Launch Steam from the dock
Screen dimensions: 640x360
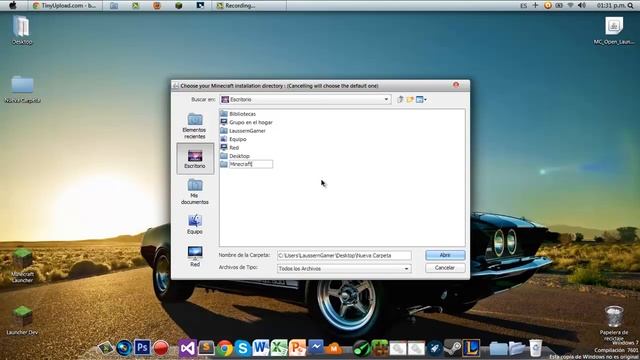coord(453,348)
